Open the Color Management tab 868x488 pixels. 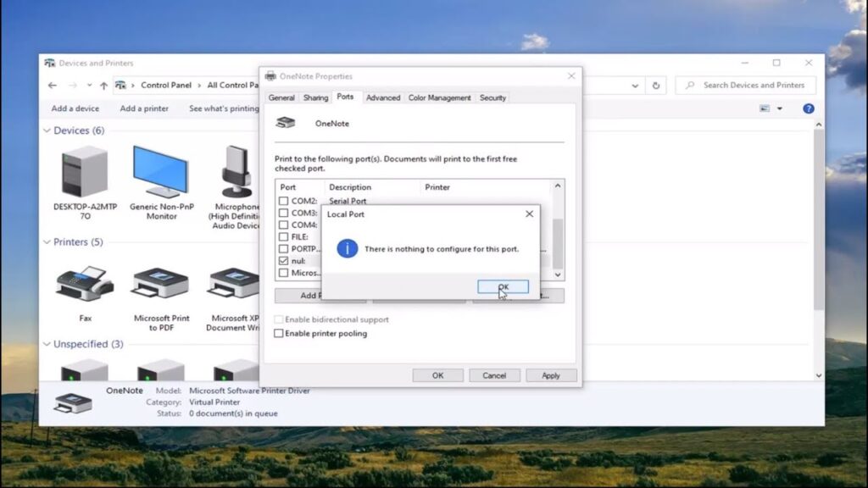(x=439, y=97)
